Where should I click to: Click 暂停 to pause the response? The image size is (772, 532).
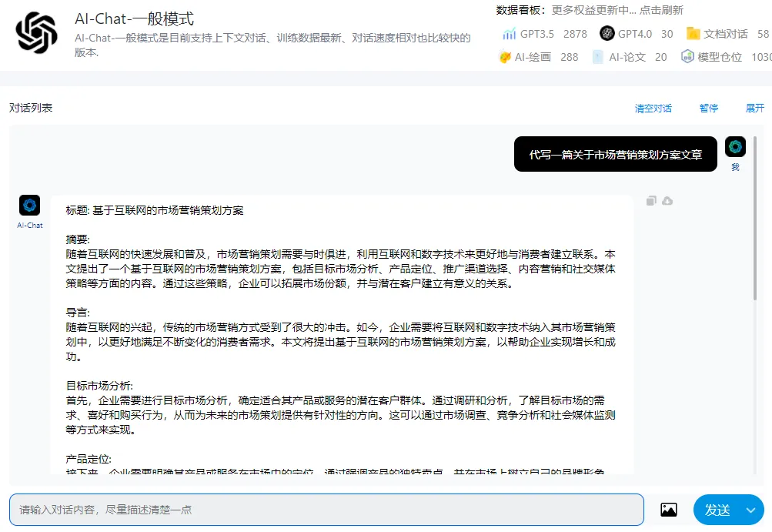point(708,109)
